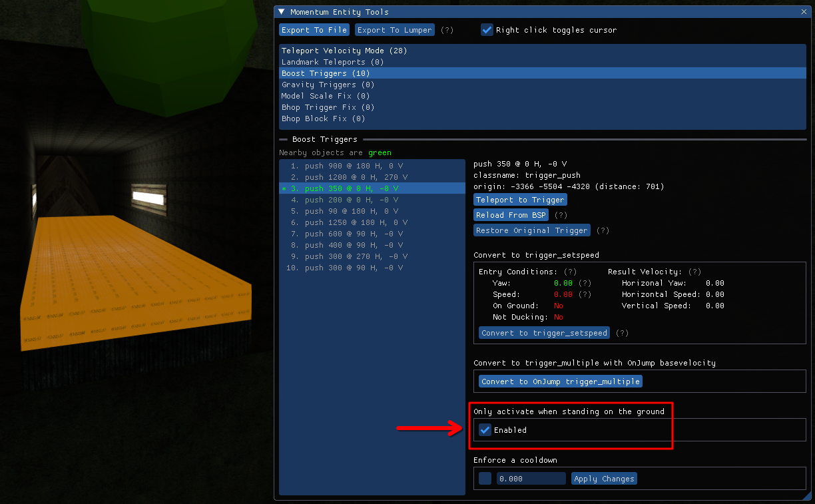This screenshot has height=504, width=815.
Task: Select Bhop Block Fix (0) entry
Action: (x=323, y=119)
